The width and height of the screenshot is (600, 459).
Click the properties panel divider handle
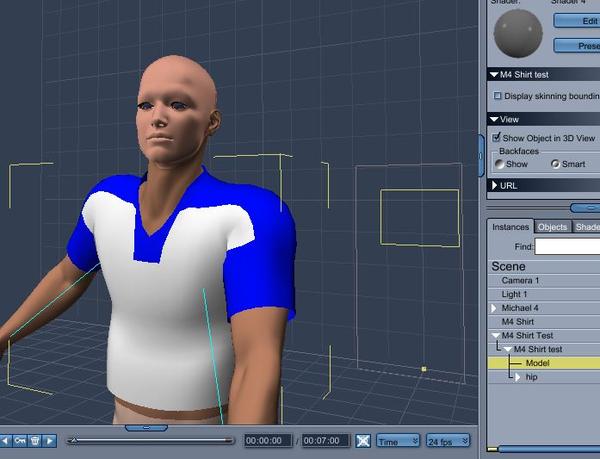(585, 208)
